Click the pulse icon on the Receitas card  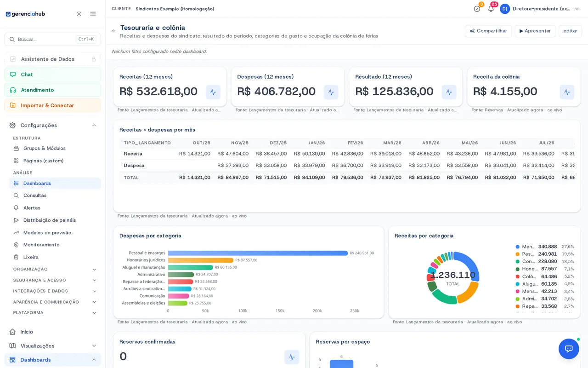(x=213, y=92)
